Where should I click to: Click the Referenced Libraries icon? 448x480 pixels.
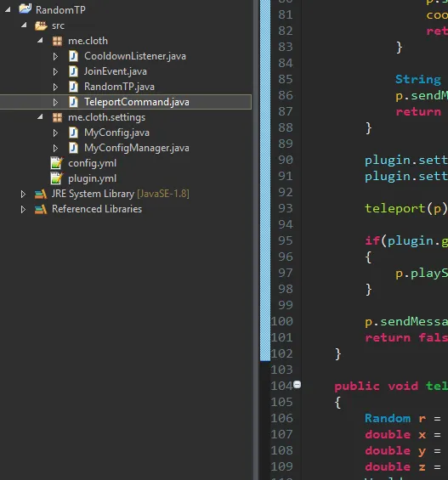pos(41,209)
